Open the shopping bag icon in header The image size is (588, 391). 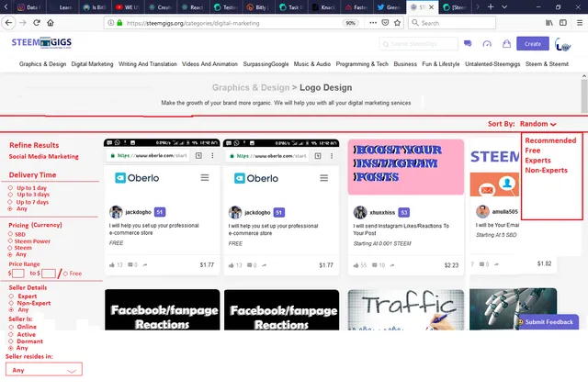tap(506, 43)
